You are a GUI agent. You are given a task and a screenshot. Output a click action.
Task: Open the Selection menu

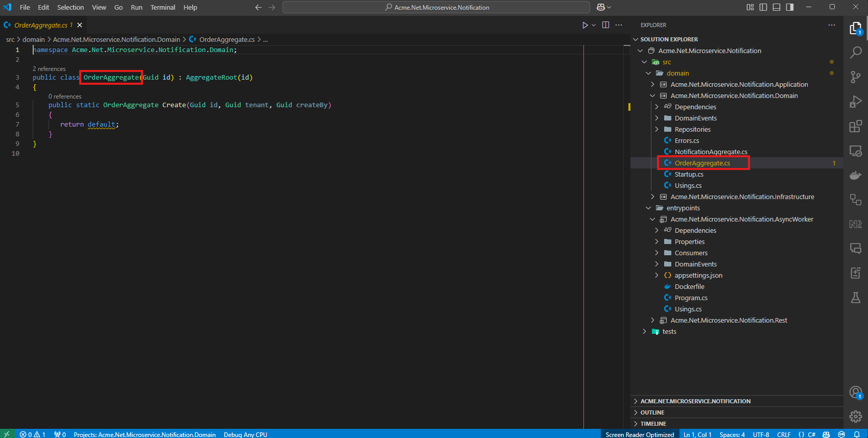coord(71,7)
